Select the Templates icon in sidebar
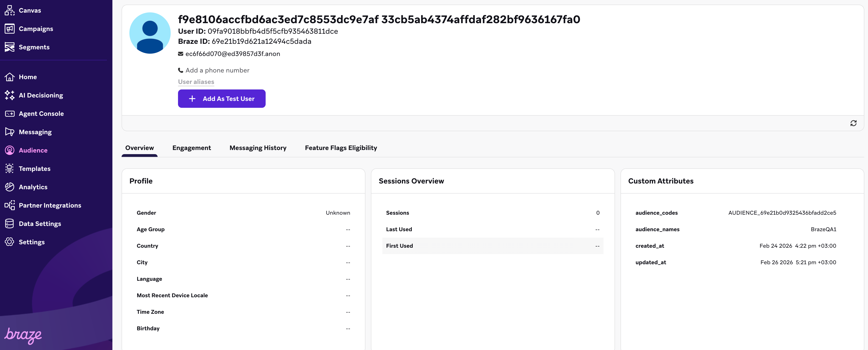The image size is (868, 350). tap(9, 169)
